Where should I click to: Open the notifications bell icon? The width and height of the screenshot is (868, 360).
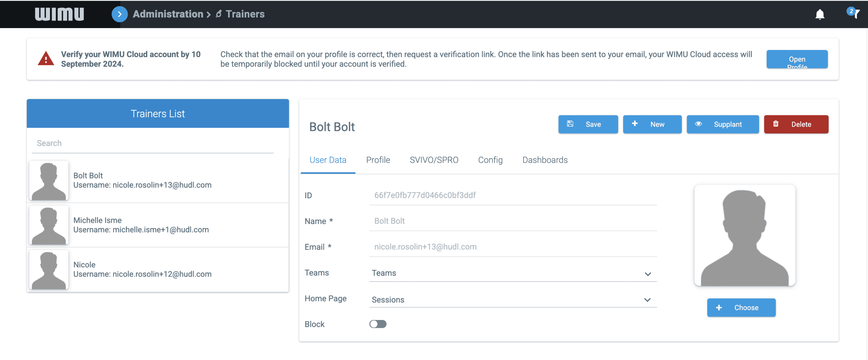click(820, 14)
